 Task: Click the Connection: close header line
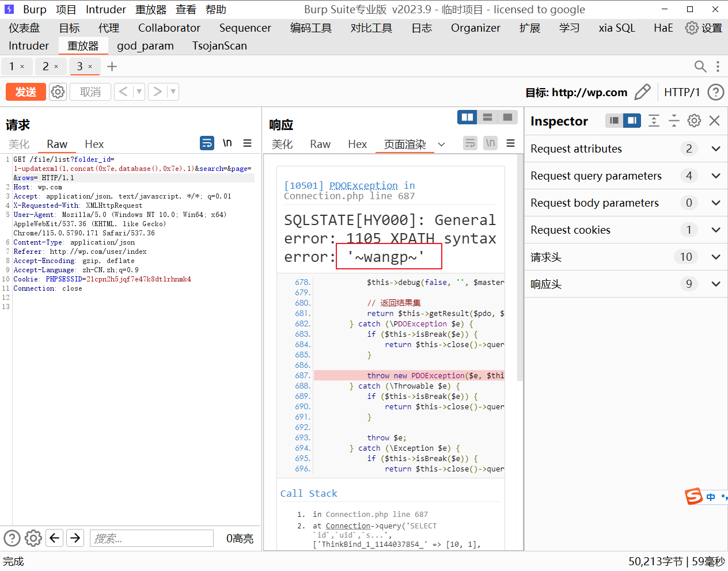(48, 288)
